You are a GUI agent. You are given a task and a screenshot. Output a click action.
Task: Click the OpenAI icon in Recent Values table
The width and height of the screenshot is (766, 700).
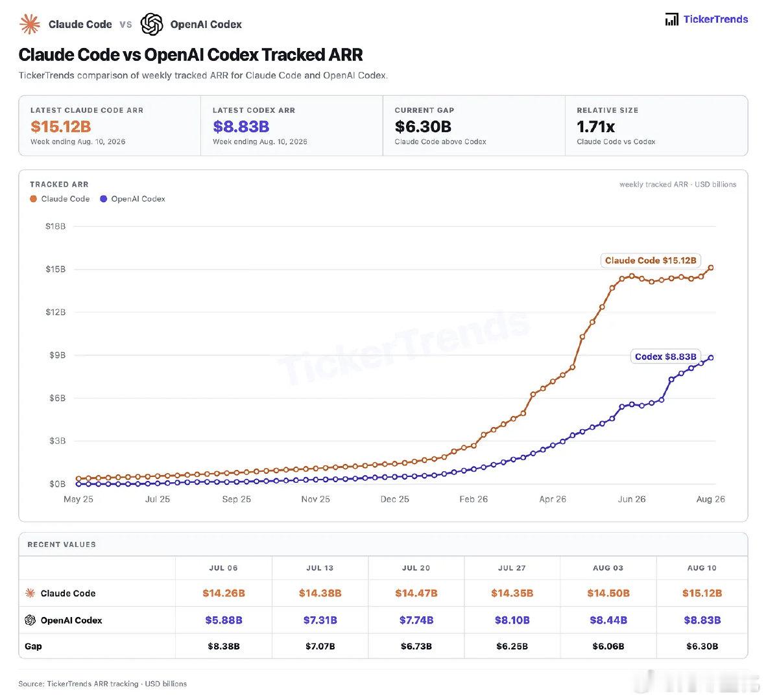point(30,620)
